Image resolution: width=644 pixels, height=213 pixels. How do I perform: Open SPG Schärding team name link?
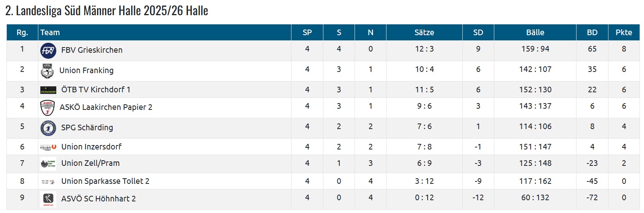coord(87,128)
